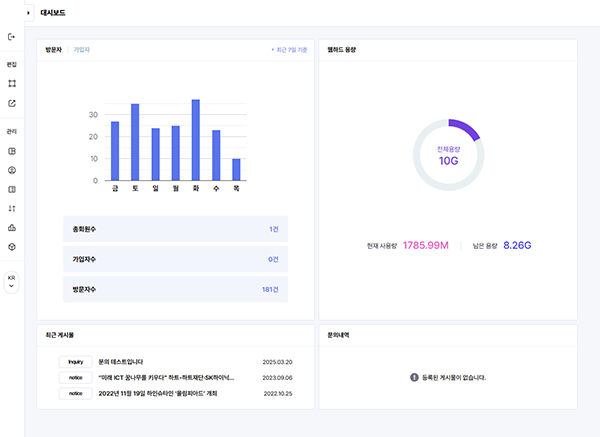Click the open-site external link icon

click(12, 103)
